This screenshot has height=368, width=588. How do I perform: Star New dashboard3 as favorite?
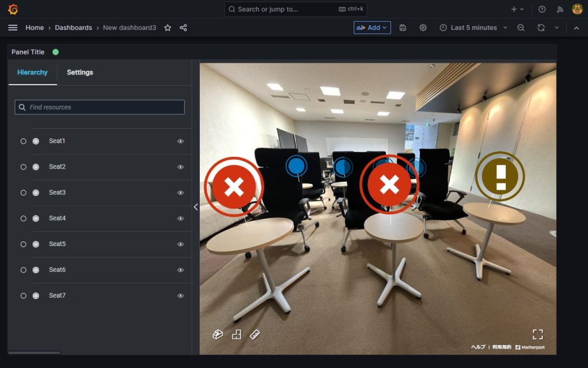[x=168, y=28]
